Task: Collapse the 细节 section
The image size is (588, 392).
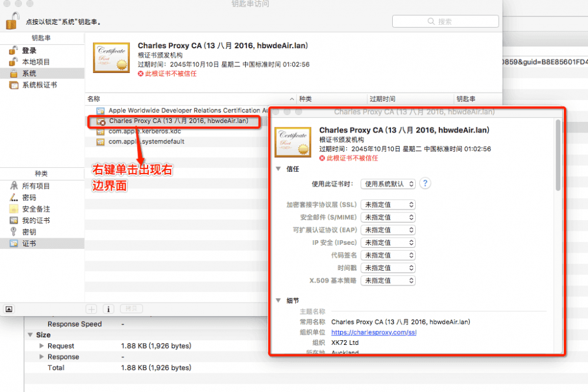Action: [x=279, y=300]
